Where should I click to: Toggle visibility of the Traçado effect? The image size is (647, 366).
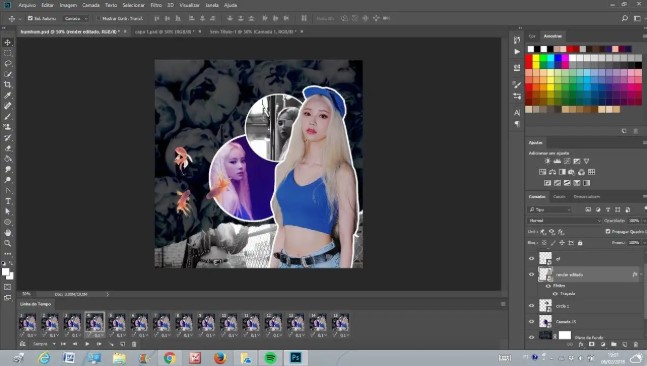point(555,294)
